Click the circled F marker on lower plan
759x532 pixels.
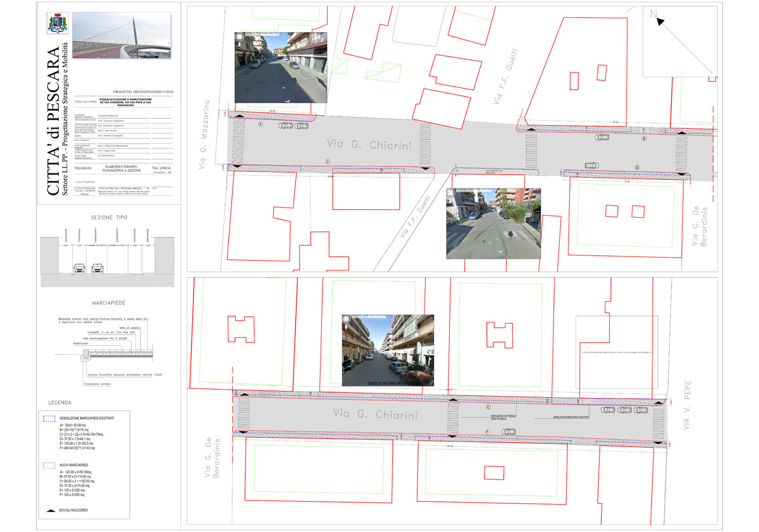coord(488,431)
